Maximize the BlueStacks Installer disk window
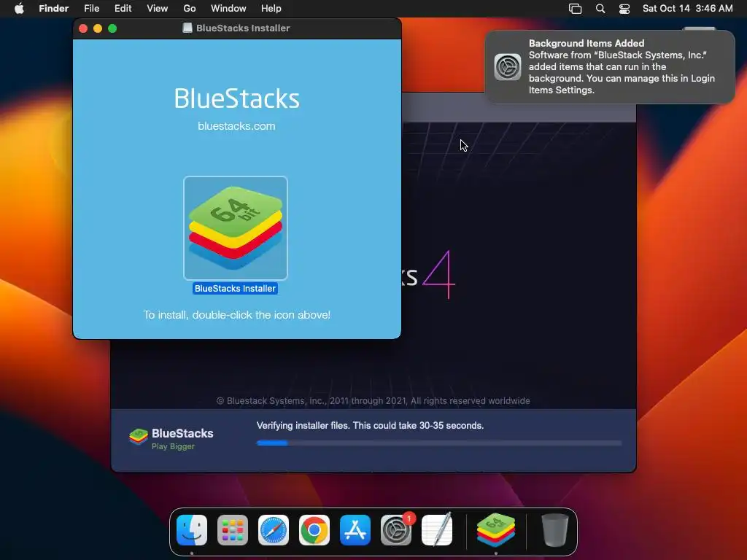This screenshot has height=560, width=747. [x=112, y=28]
